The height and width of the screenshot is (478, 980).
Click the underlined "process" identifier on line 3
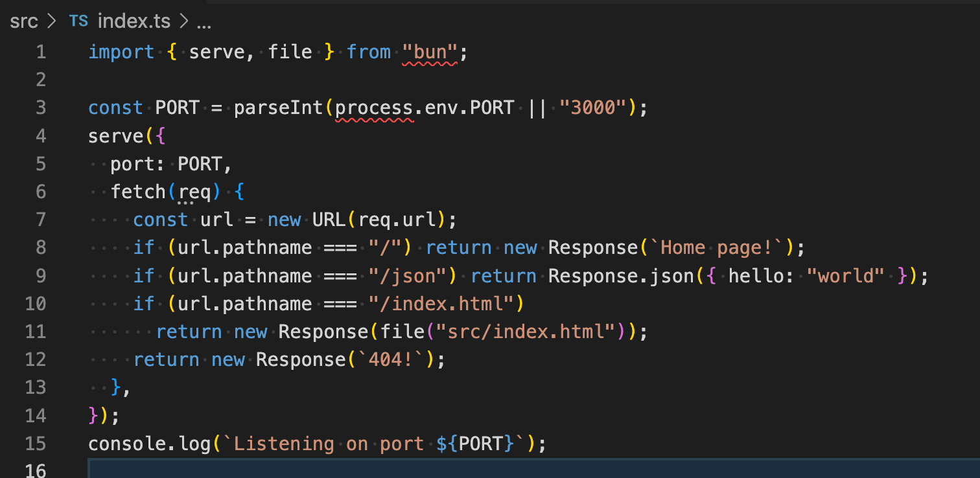pyautogui.click(x=375, y=108)
